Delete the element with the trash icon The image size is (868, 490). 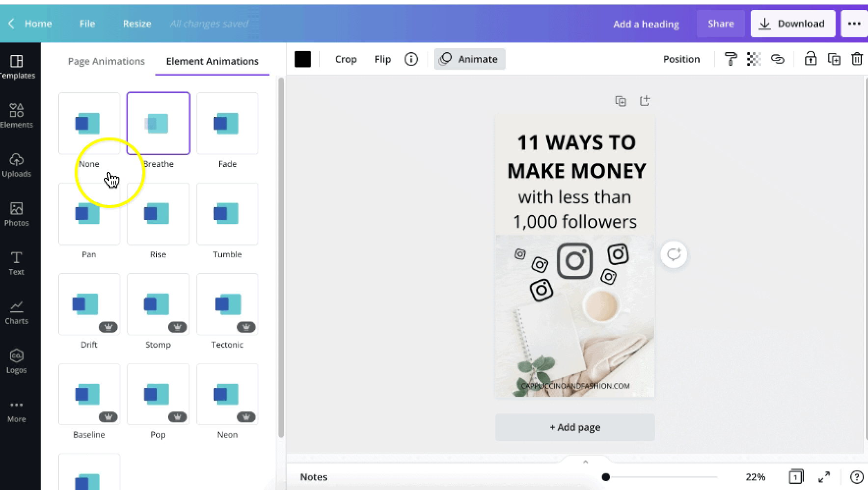(x=857, y=59)
